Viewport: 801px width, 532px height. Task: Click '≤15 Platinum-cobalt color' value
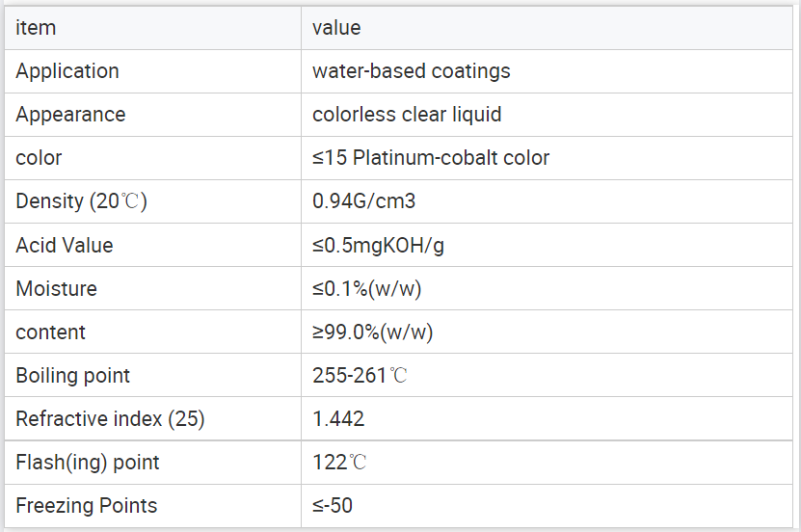pyautogui.click(x=431, y=158)
